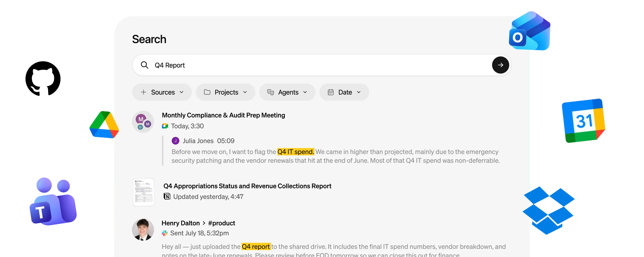Click the Search page heading
Image resolution: width=644 pixels, height=257 pixels.
(x=149, y=39)
